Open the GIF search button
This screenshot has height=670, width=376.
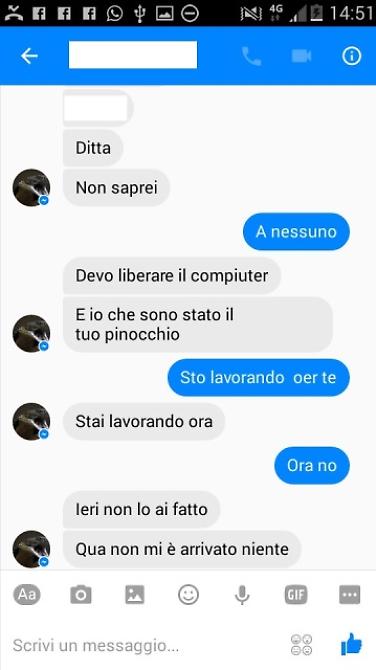point(296,594)
